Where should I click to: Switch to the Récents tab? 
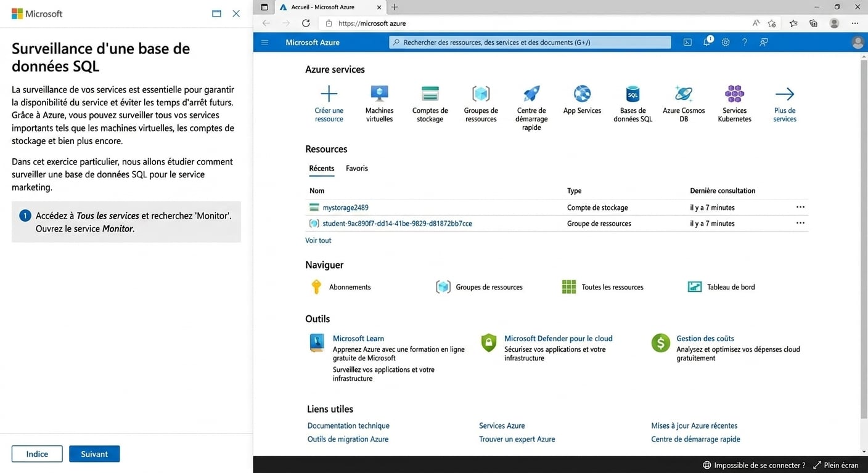322,169
